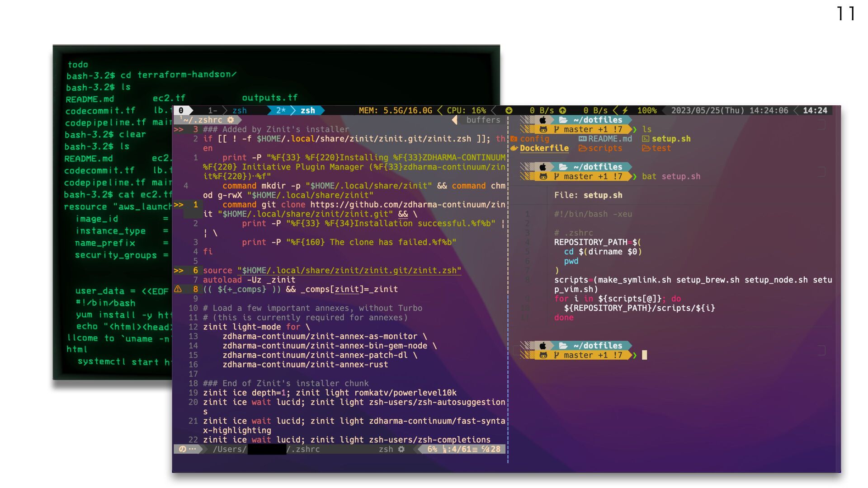
Task: Click the Apple logo in the top ~/dotfiles prompt
Action: click(x=543, y=120)
